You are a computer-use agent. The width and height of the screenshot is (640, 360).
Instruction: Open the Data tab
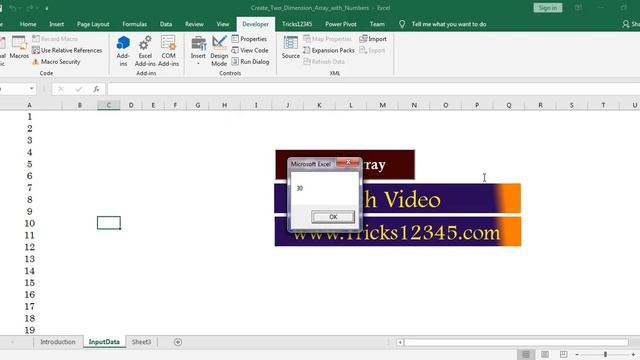tap(166, 24)
